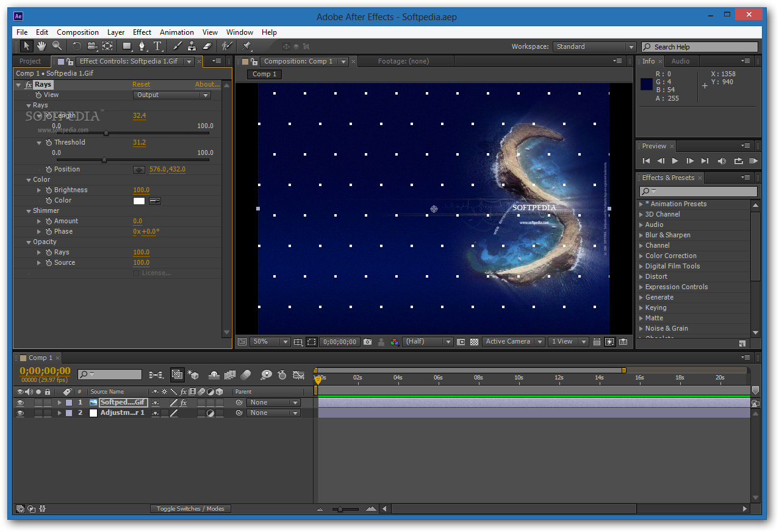Open Show Channel color management icon
Screen dimensions: 779x532
pos(395,342)
